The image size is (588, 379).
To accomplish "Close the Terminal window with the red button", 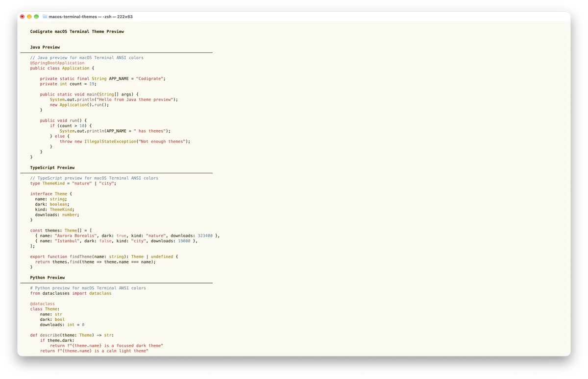I will point(22,17).
